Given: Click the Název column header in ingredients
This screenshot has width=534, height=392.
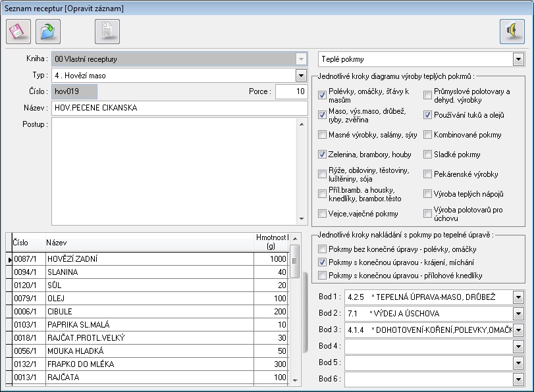Looking at the screenshot, I should point(150,243).
